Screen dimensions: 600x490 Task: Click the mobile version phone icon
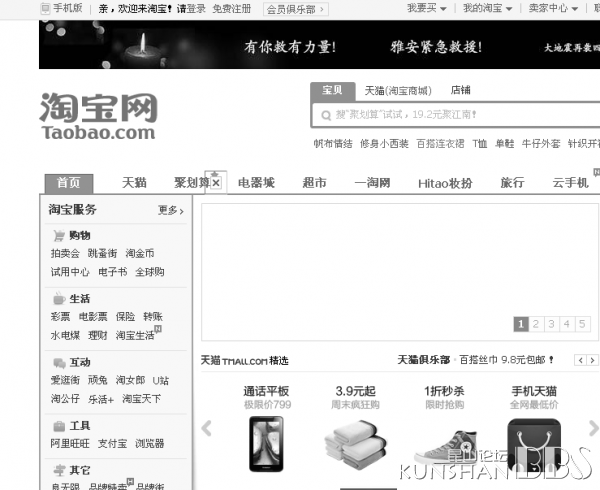pos(45,8)
